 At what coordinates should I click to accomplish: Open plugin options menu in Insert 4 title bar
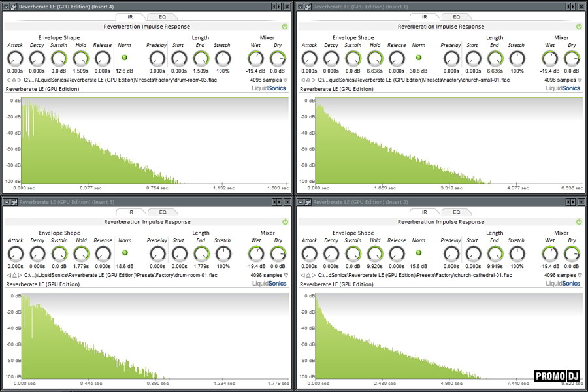tap(5, 6)
